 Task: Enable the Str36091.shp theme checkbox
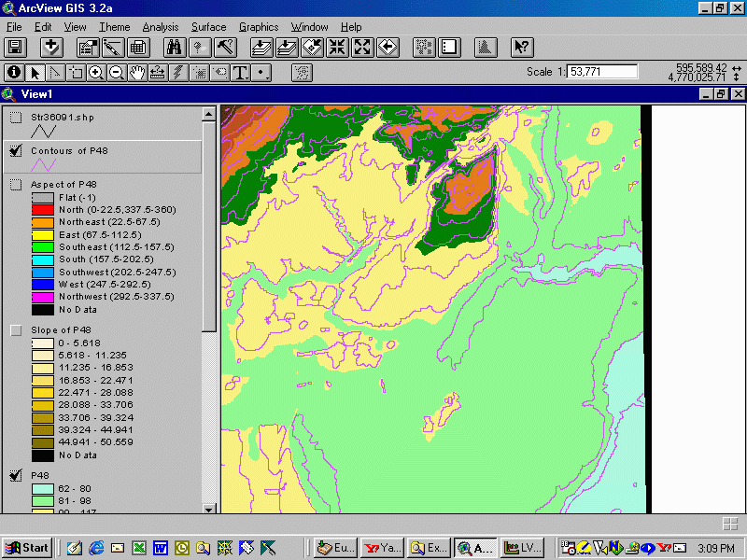[16, 118]
